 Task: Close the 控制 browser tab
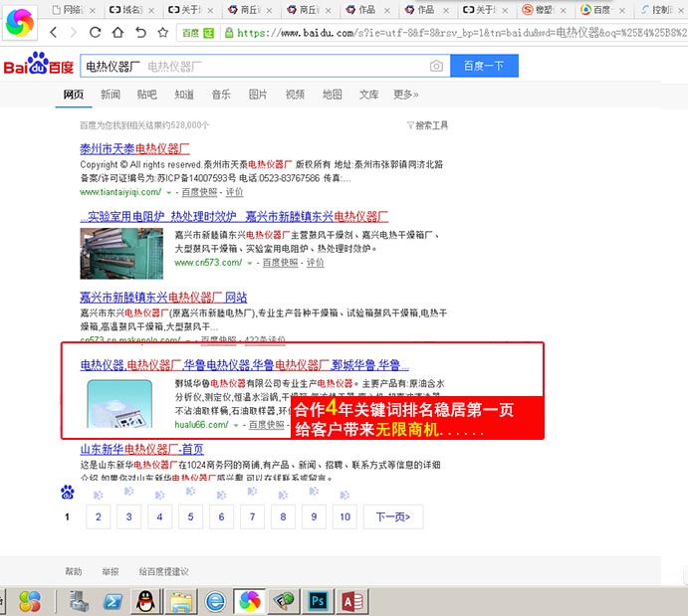click(681, 11)
